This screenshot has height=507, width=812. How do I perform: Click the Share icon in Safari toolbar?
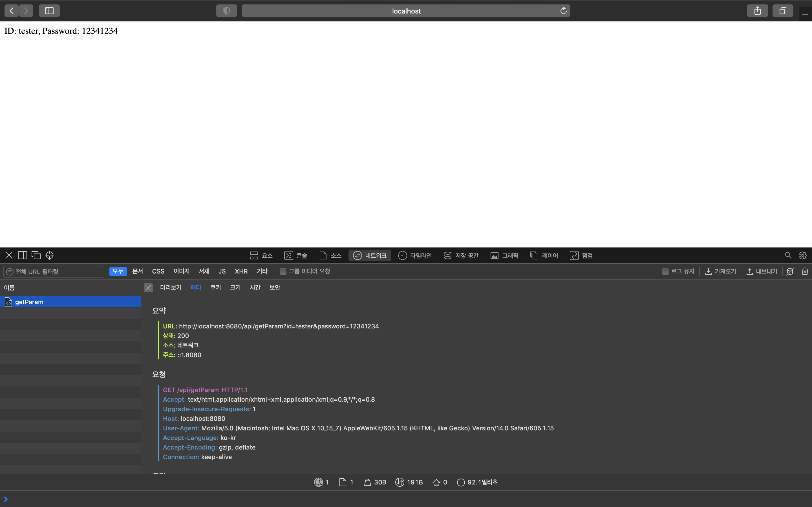pos(757,11)
